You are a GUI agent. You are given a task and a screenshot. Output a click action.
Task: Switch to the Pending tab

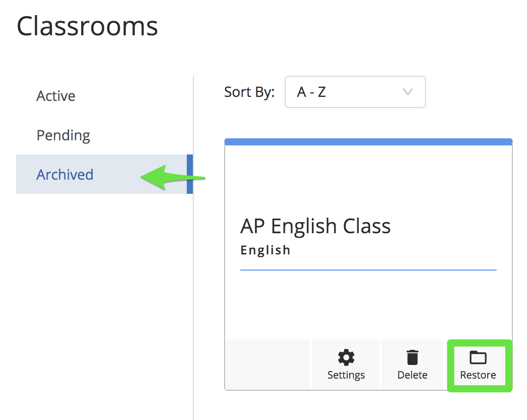pos(63,135)
